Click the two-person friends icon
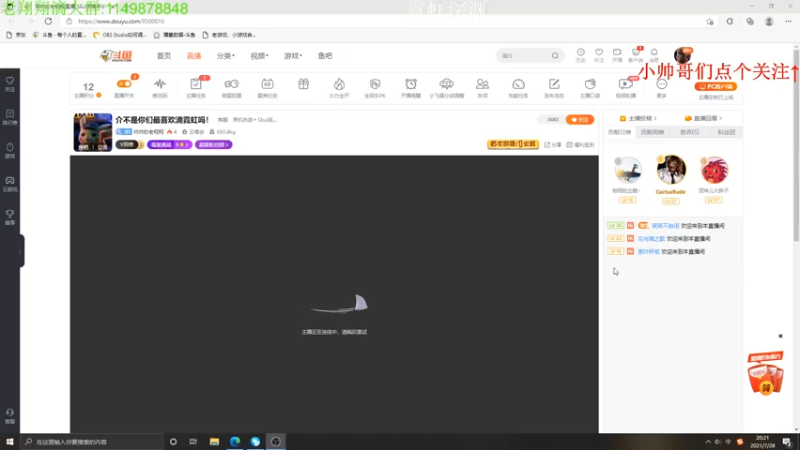Image resolution: width=800 pixels, height=450 pixels. click(x=482, y=84)
